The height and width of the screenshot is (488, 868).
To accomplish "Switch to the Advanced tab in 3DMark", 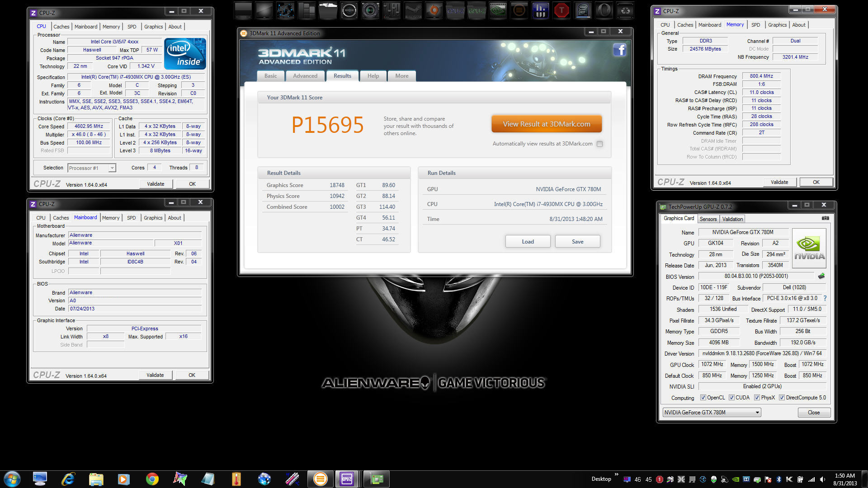I will click(305, 76).
